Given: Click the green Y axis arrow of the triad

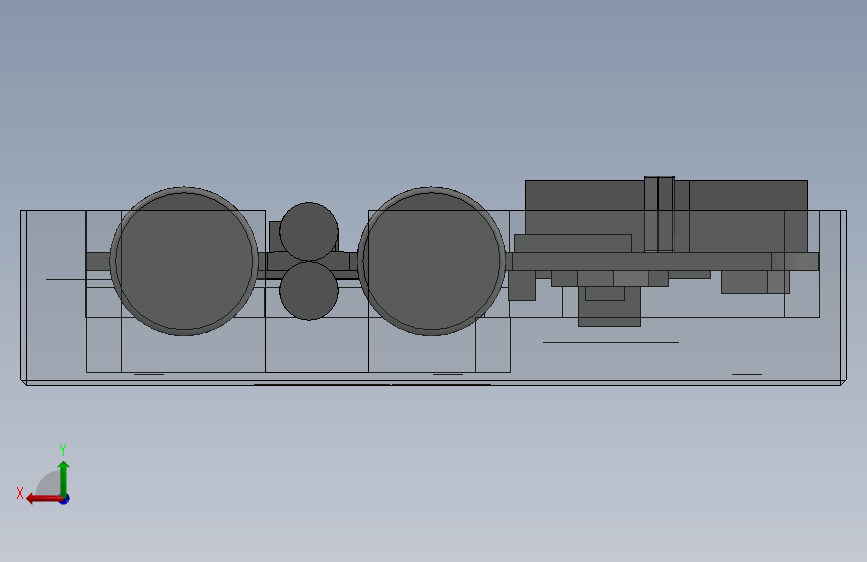Looking at the screenshot, I should [x=64, y=478].
